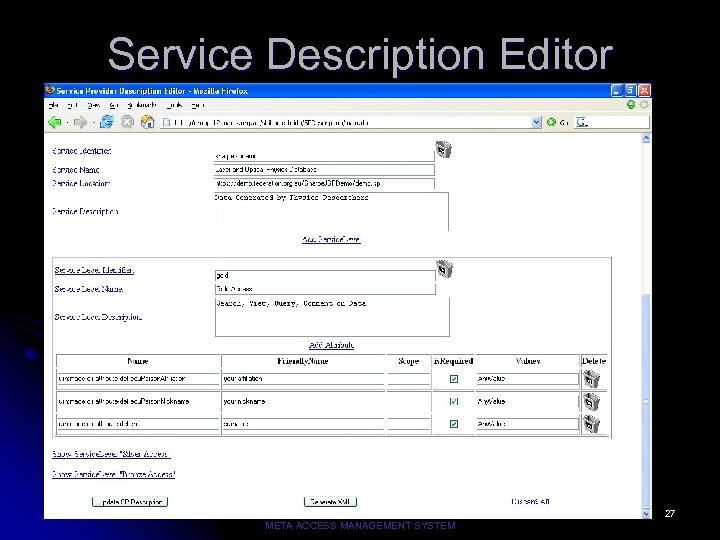Click the FriendlyName field 'your affiliation'
The image size is (720, 540).
pos(303,379)
